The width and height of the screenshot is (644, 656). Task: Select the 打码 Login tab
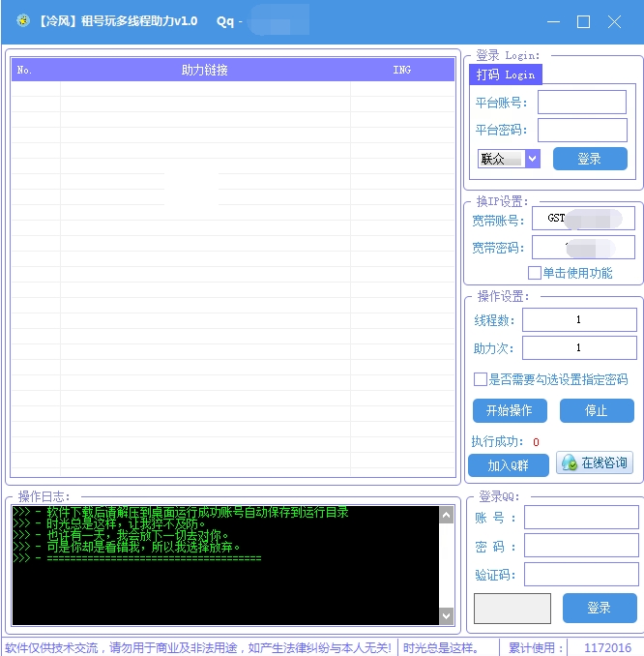[506, 75]
